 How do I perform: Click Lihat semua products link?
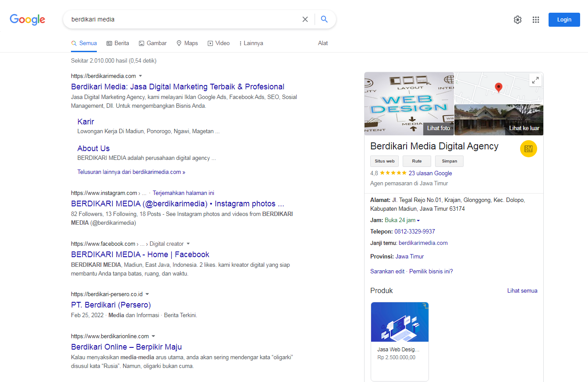[x=522, y=291]
